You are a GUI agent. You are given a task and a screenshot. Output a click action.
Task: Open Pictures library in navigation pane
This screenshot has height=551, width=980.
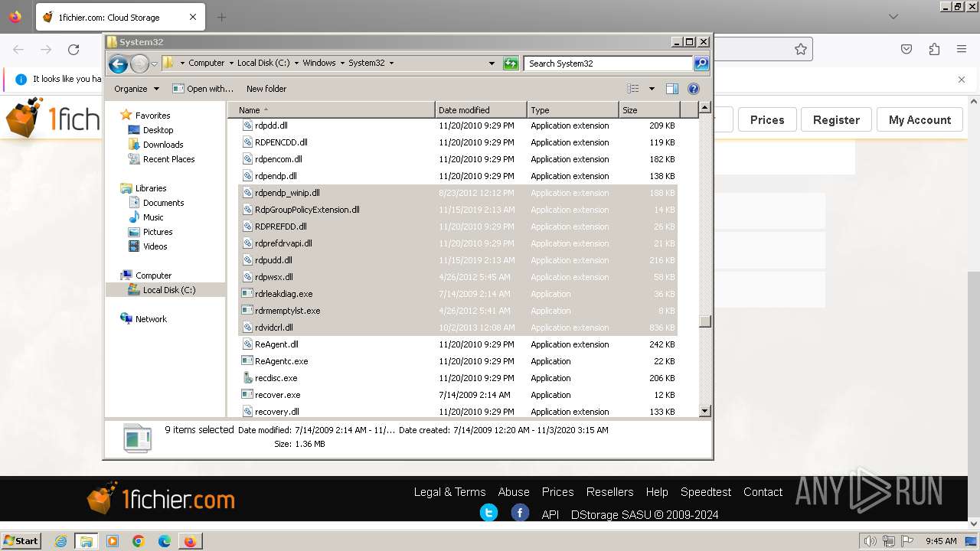[158, 232]
